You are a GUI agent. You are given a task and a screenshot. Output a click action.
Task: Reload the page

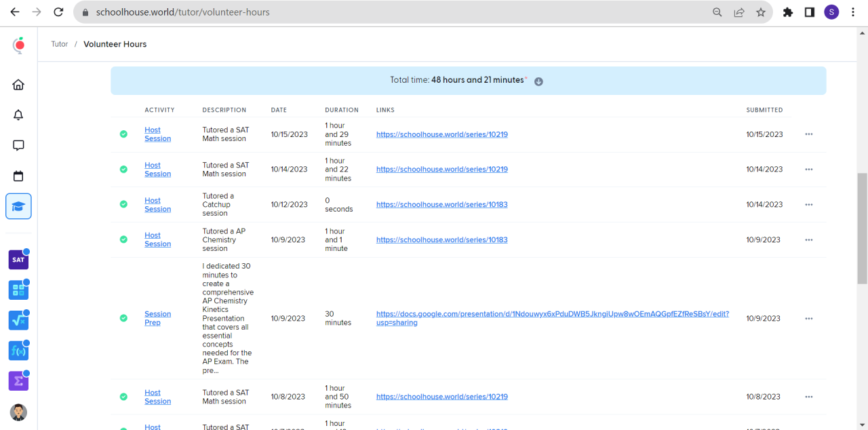tap(58, 12)
